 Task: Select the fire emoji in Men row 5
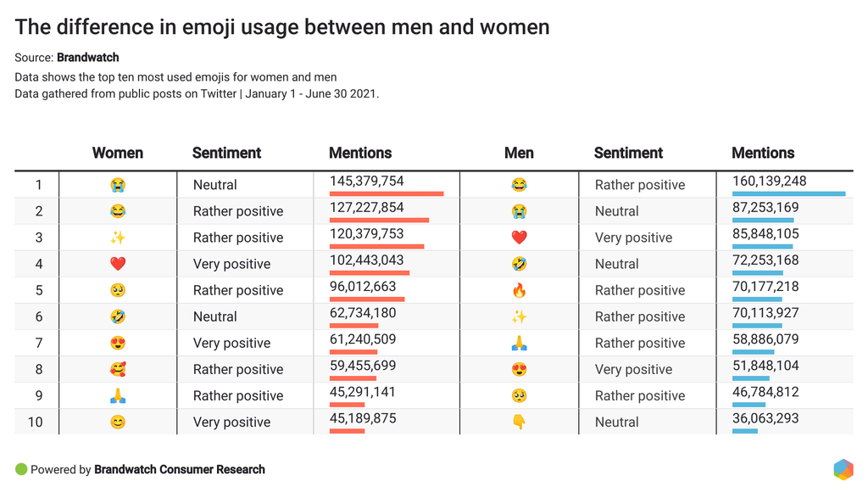point(519,290)
